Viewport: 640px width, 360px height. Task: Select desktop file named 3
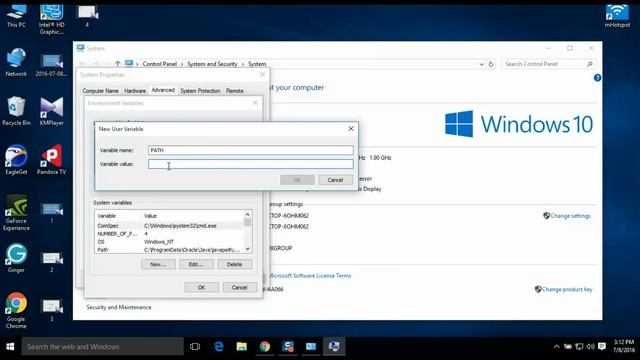51,311
